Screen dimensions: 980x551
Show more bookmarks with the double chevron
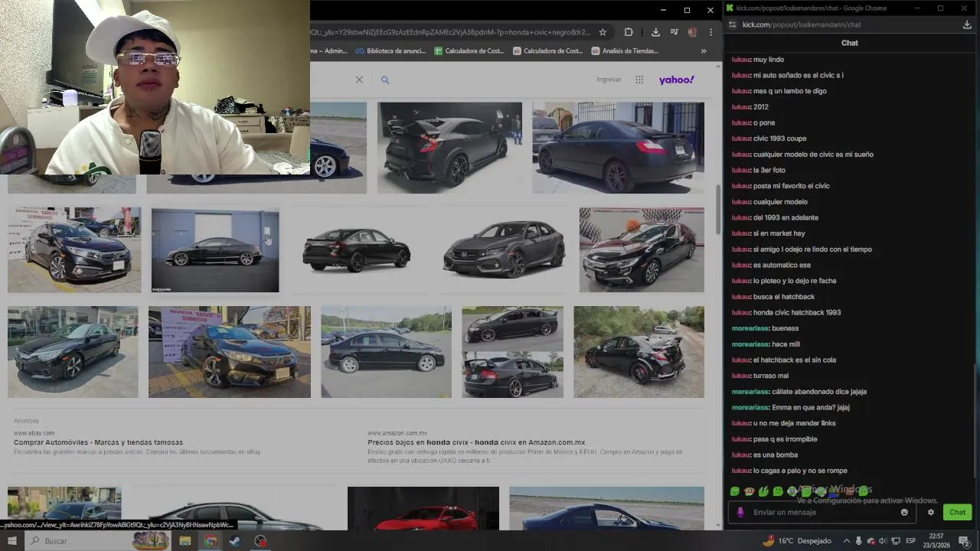(704, 51)
